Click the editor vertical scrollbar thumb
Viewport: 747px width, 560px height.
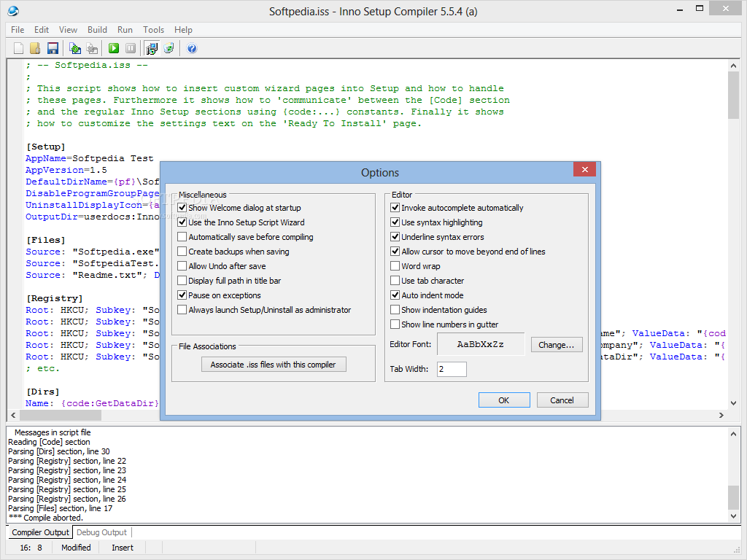point(734,96)
